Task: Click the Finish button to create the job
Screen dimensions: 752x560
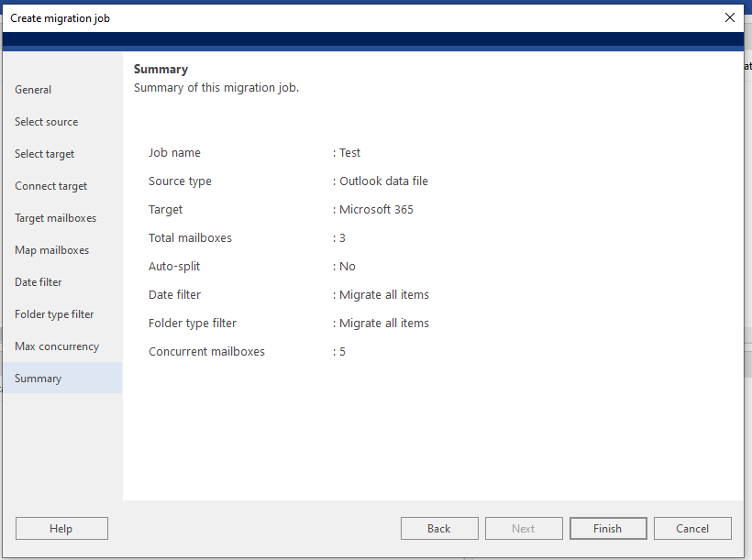Action: (608, 528)
